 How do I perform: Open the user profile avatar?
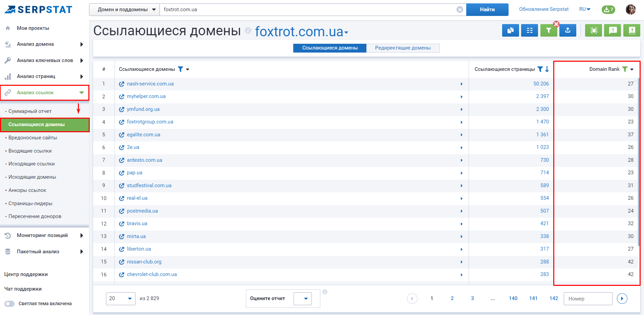click(x=631, y=9)
